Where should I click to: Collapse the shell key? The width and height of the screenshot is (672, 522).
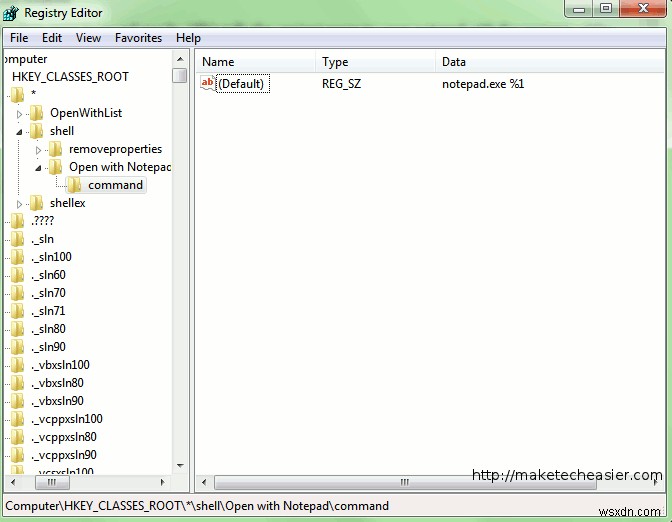[x=19, y=132]
